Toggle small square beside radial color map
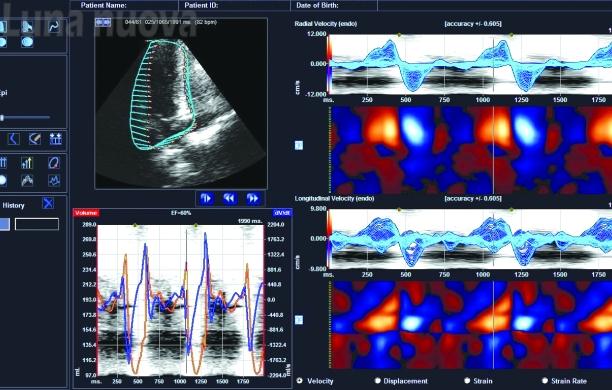The image size is (612, 390). pyautogui.click(x=299, y=145)
